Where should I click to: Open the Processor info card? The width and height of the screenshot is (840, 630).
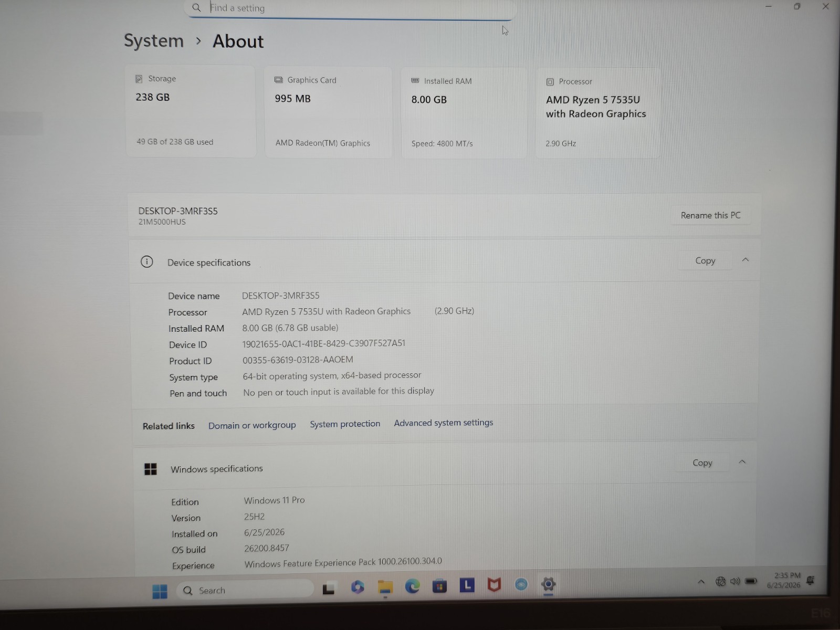598,113
